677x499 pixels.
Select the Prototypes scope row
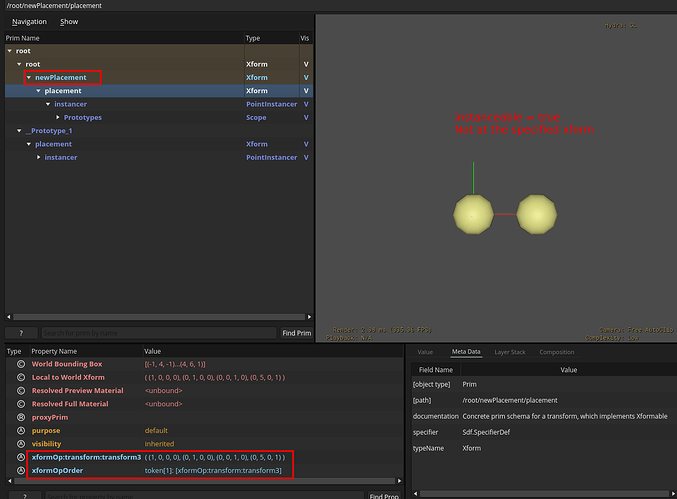coord(159,117)
